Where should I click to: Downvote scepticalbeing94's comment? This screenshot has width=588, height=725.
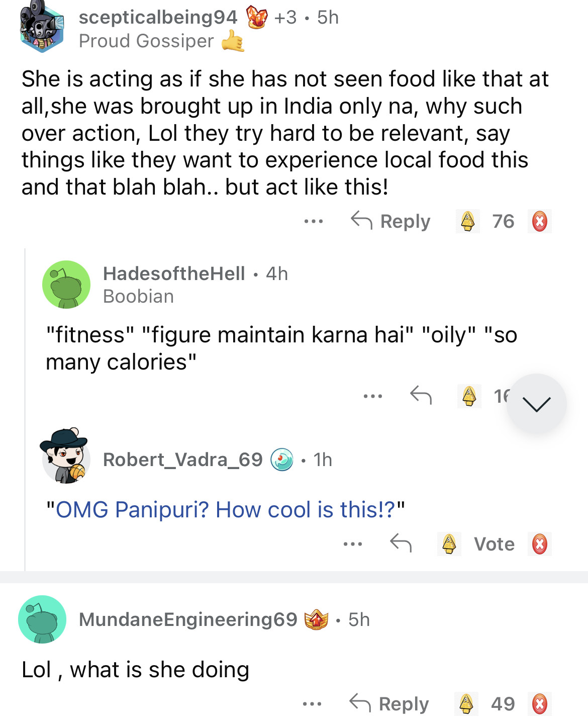coord(540,221)
